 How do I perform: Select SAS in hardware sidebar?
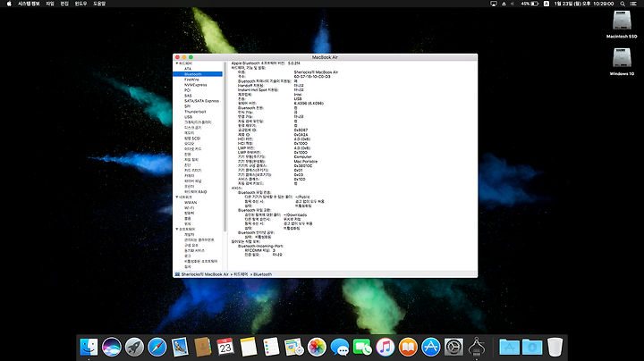188,96
